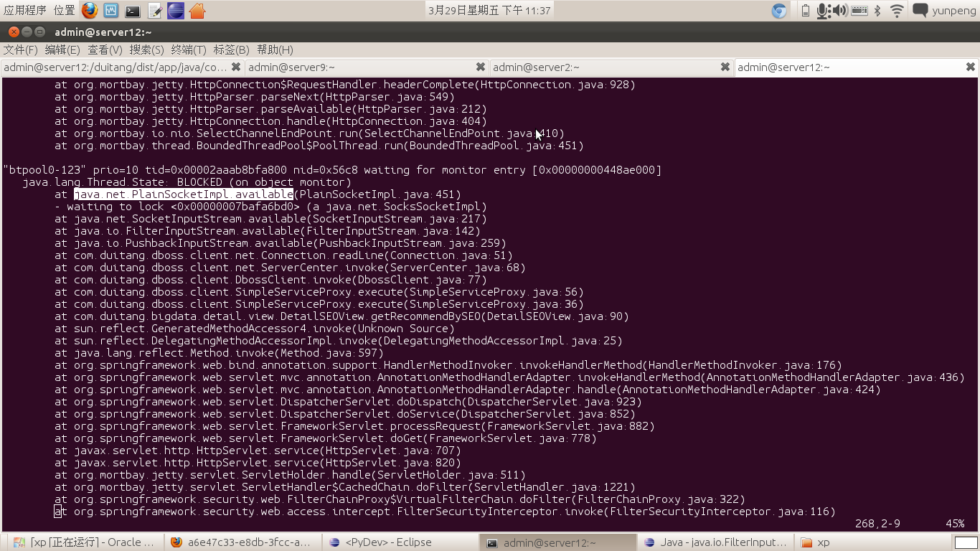Screen dimensions: 980x551
Task: Open microphone input indicator
Action: click(x=823, y=11)
